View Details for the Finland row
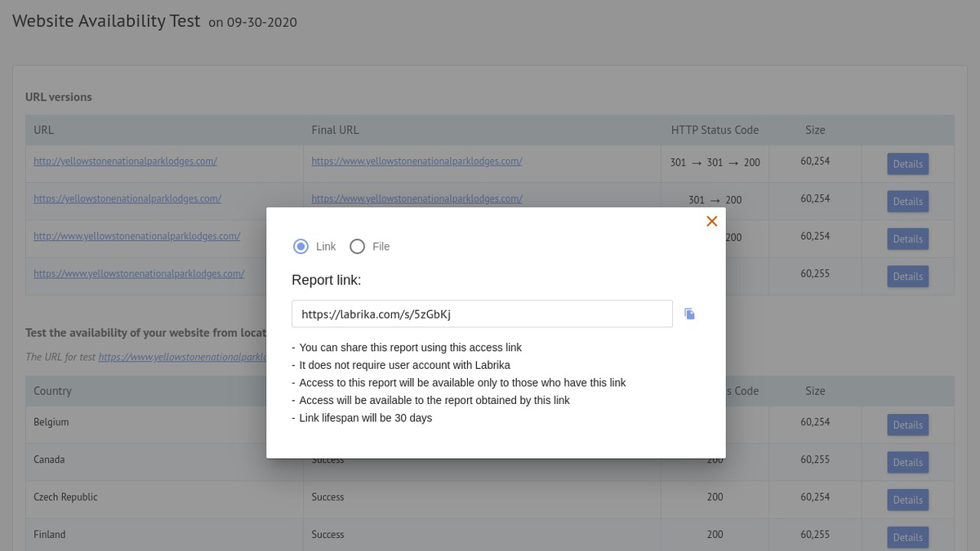This screenshot has height=551, width=980. pyautogui.click(x=907, y=537)
